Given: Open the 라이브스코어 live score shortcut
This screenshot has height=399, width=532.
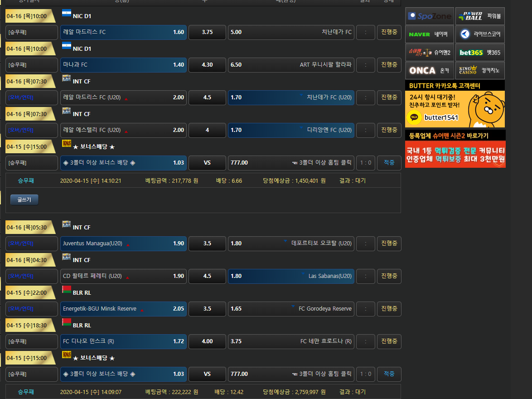Looking at the screenshot, I should pos(480,34).
